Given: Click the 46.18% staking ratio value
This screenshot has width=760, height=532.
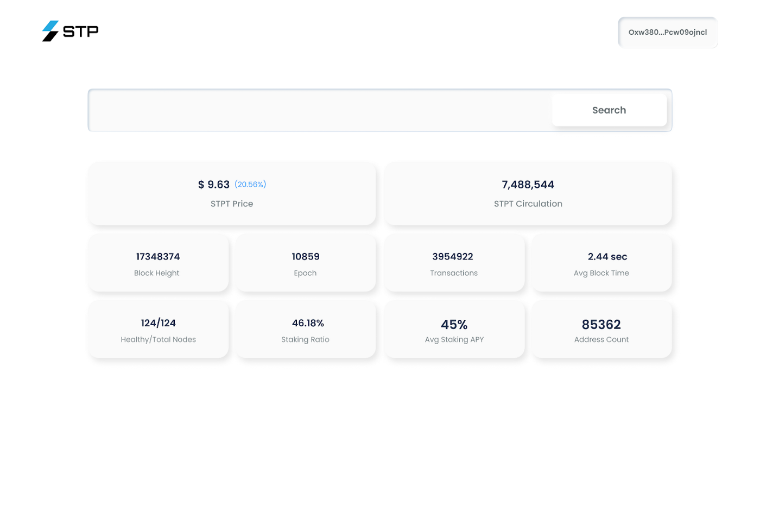Looking at the screenshot, I should [308, 323].
